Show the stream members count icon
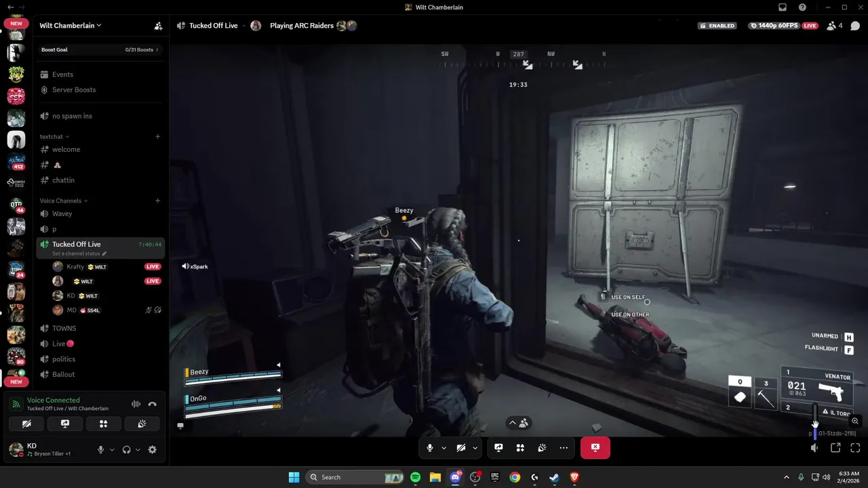This screenshot has height=488, width=868. pos(835,26)
